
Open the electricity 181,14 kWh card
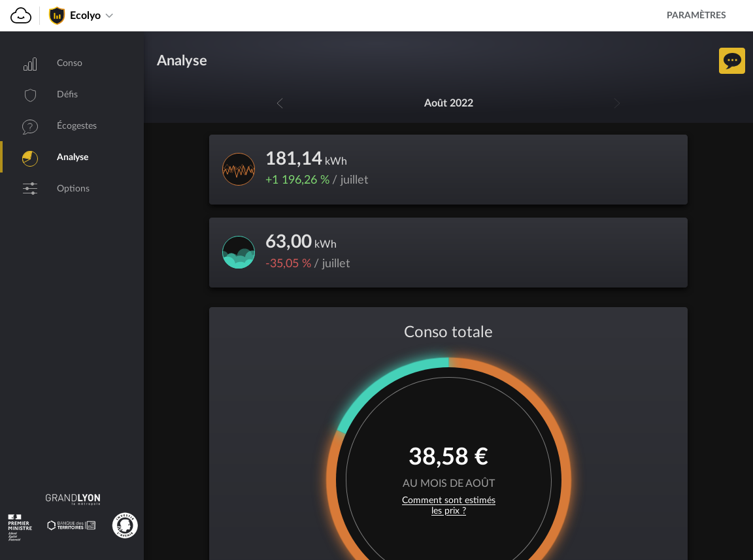pyautogui.click(x=448, y=169)
